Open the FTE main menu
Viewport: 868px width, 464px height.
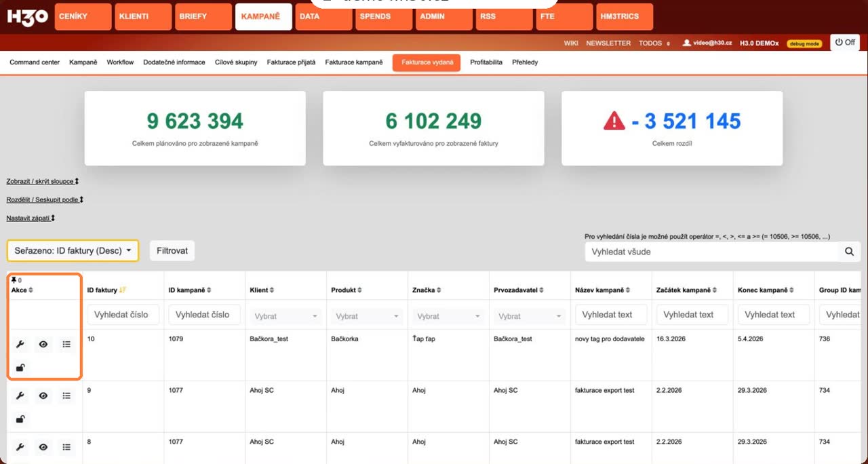pyautogui.click(x=564, y=17)
